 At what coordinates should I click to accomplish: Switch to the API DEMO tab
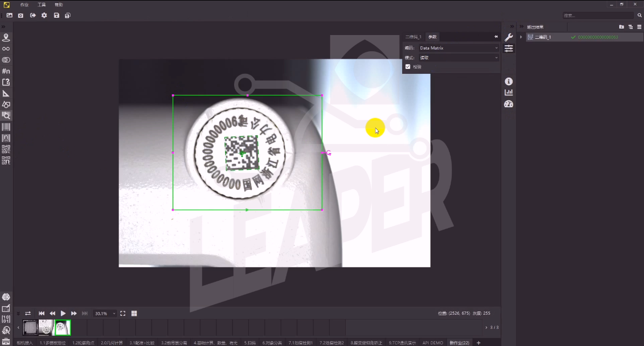[x=433, y=343]
